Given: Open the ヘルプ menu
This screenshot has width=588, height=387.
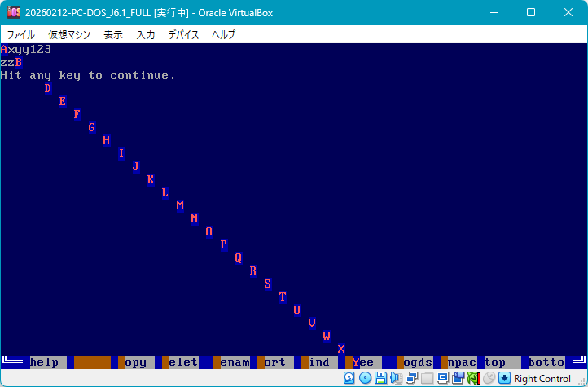Looking at the screenshot, I should click(223, 35).
